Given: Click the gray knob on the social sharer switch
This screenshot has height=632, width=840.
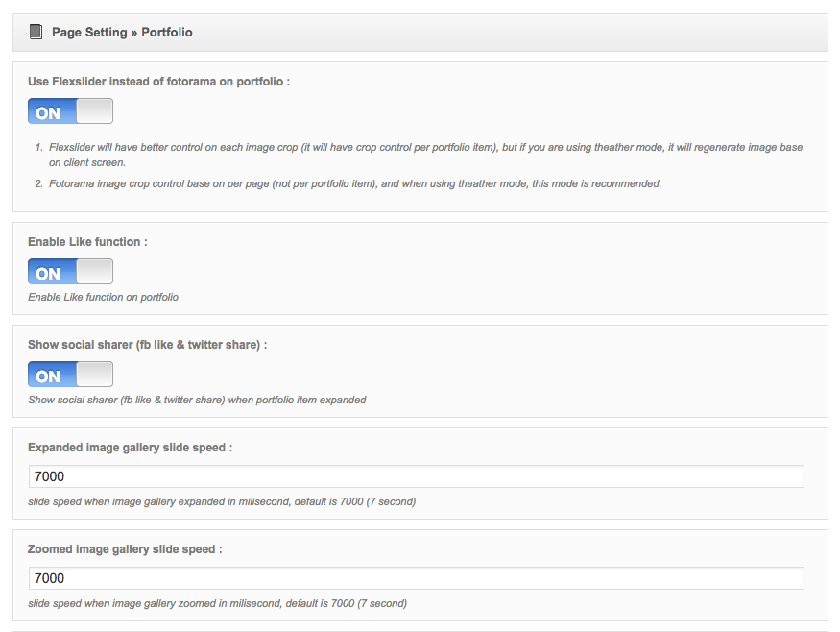Looking at the screenshot, I should pos(94,375).
